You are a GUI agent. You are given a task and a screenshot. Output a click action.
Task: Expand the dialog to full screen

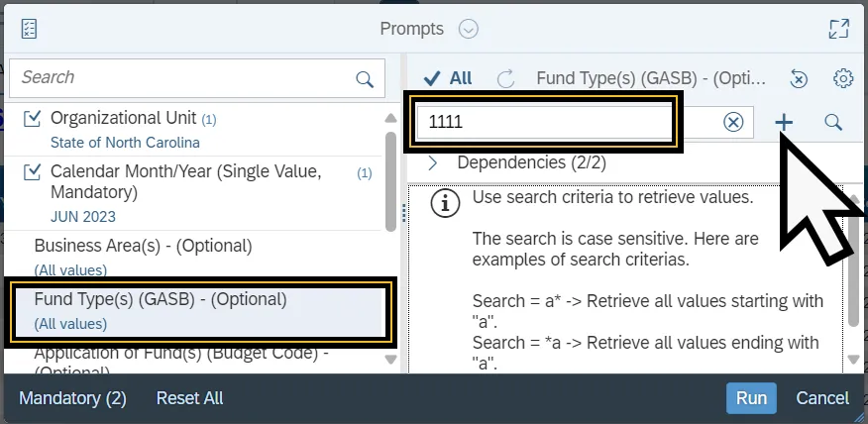tap(838, 29)
